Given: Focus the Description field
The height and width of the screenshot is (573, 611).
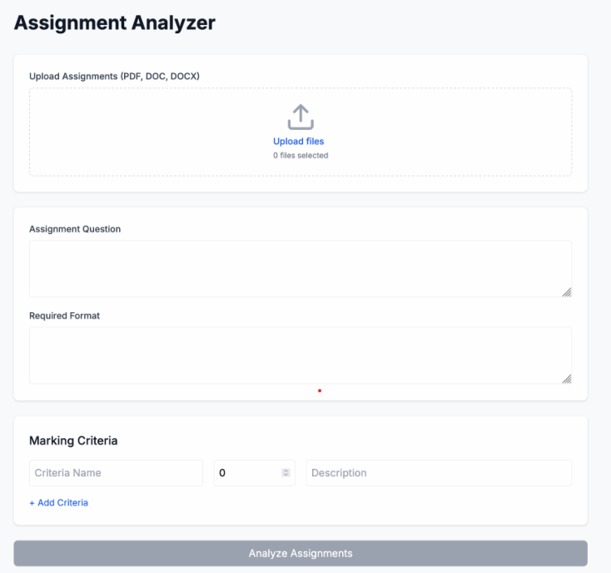Looking at the screenshot, I should tap(439, 473).
